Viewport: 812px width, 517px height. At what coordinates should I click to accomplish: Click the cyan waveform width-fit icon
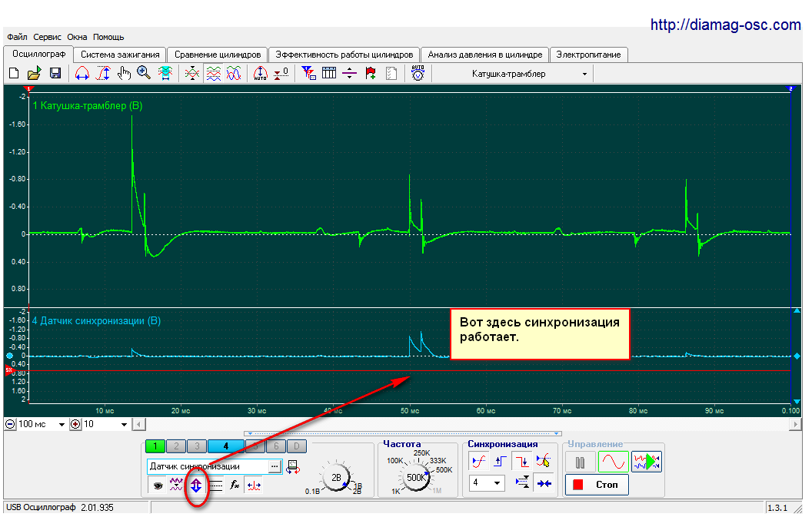pyautogui.click(x=165, y=74)
